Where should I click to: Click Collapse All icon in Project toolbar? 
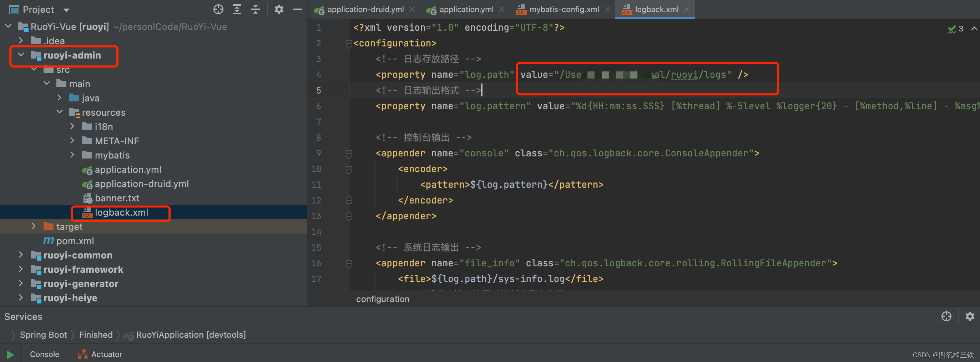[x=256, y=10]
